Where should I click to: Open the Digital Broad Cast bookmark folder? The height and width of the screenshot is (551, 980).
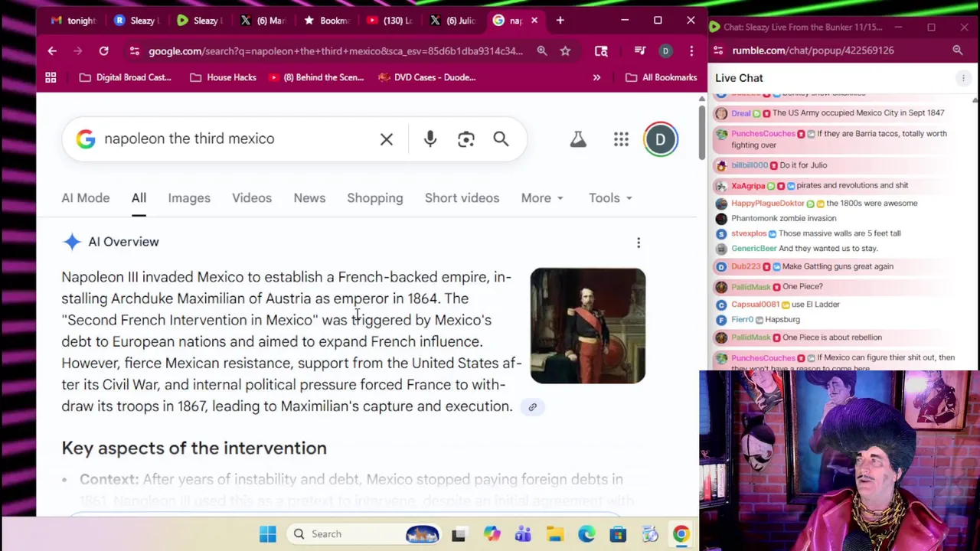[126, 77]
